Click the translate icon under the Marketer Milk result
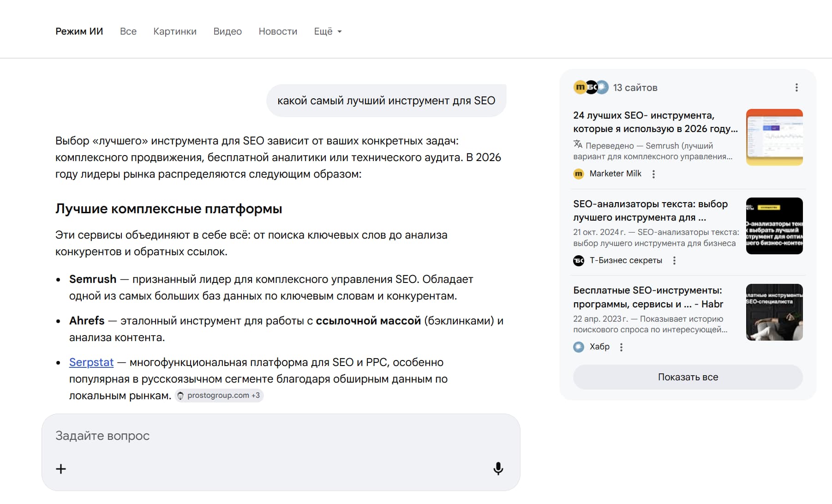The width and height of the screenshot is (832, 504). click(x=578, y=144)
